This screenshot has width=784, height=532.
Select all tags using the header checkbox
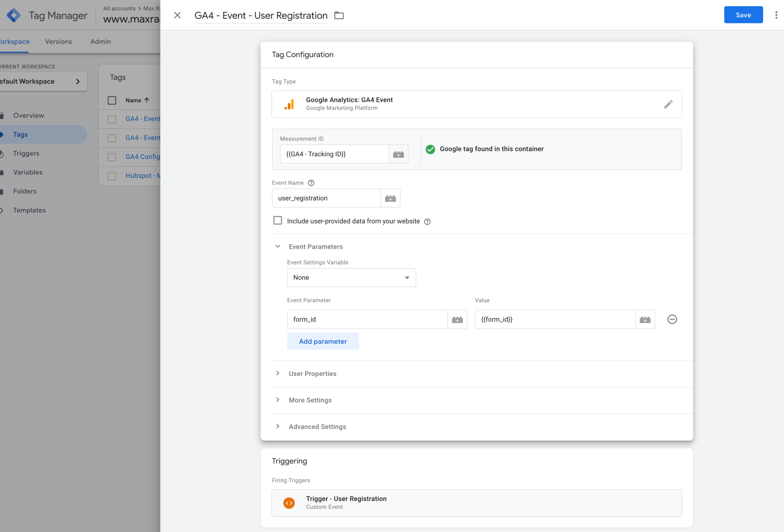[112, 100]
